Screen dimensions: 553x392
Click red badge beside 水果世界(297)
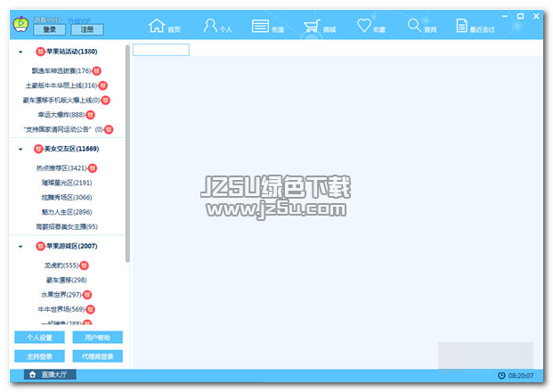tap(86, 295)
